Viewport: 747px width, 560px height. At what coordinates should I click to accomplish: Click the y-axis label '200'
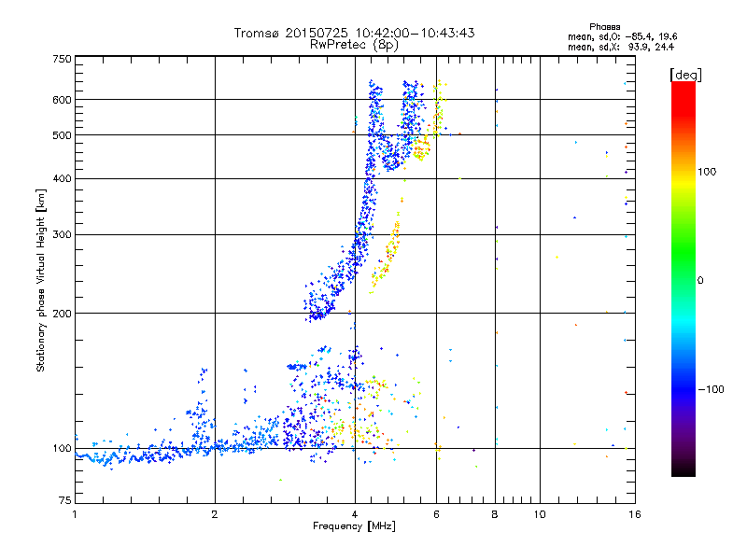click(63, 314)
